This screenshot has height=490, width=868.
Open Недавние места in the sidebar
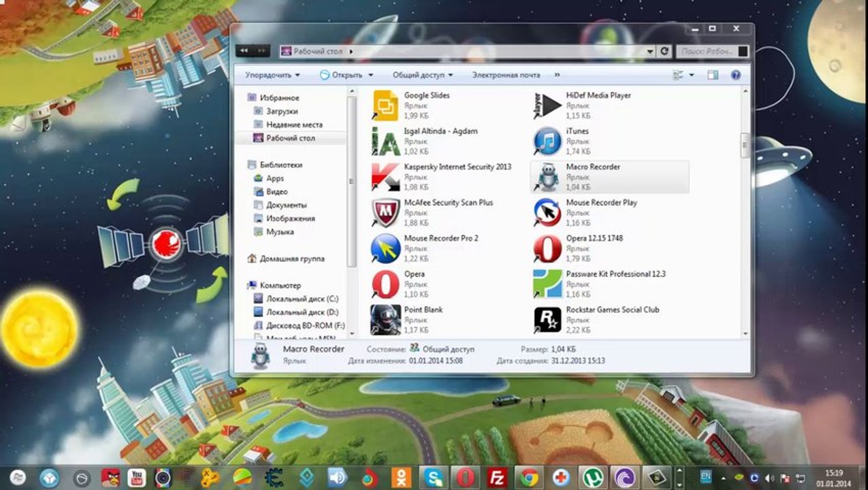[288, 125]
